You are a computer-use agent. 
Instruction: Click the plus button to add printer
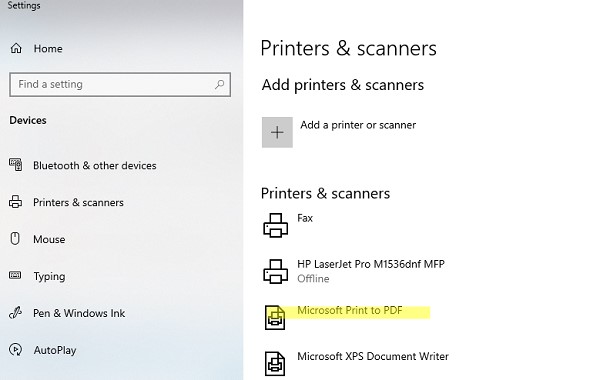(x=277, y=132)
